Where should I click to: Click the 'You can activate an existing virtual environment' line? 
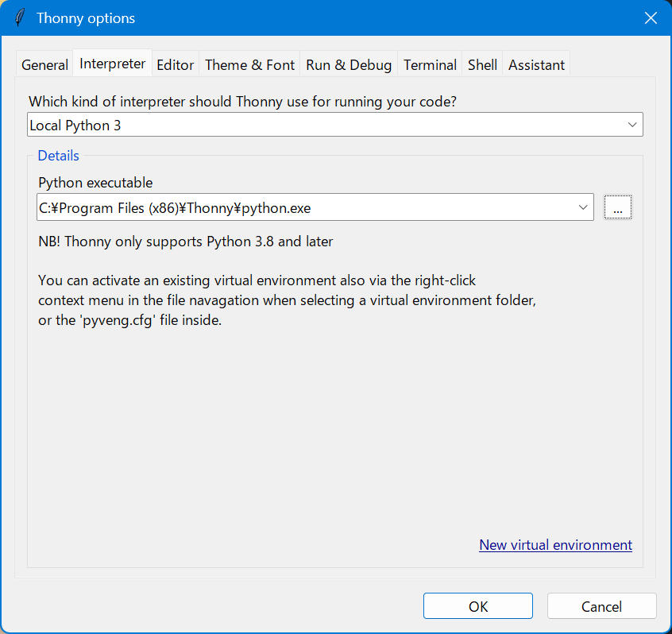pyautogui.click(x=257, y=280)
